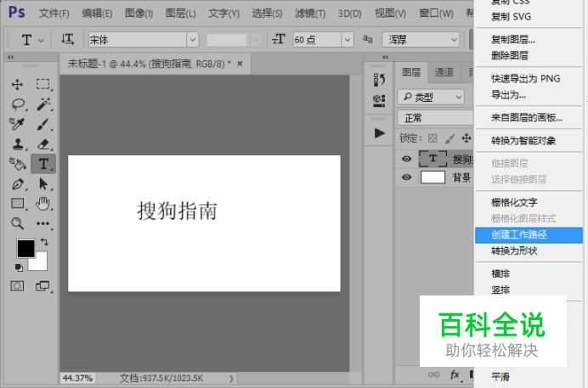Open the Edit Toolbar three-dots icon
588x388 pixels.
(43, 223)
